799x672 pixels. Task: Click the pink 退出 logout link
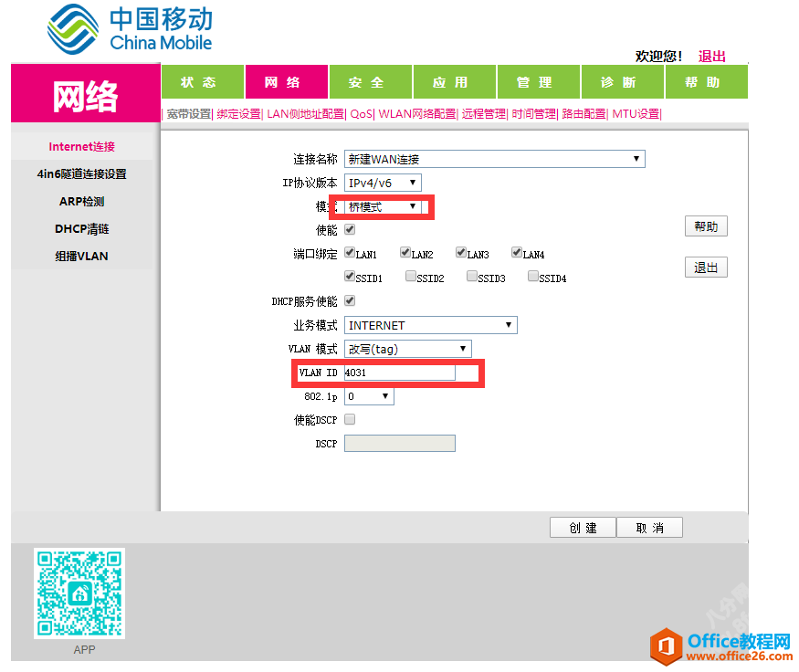coord(711,56)
